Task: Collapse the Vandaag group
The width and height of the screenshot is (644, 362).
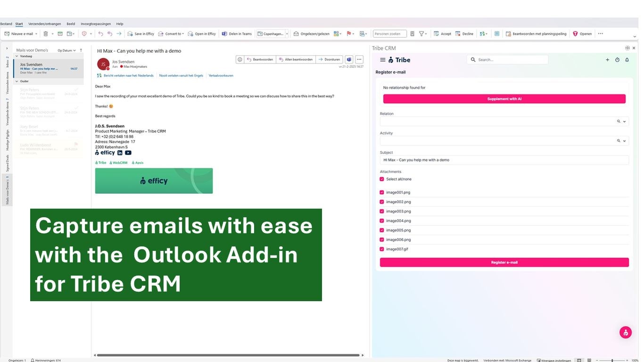Action: point(16,56)
